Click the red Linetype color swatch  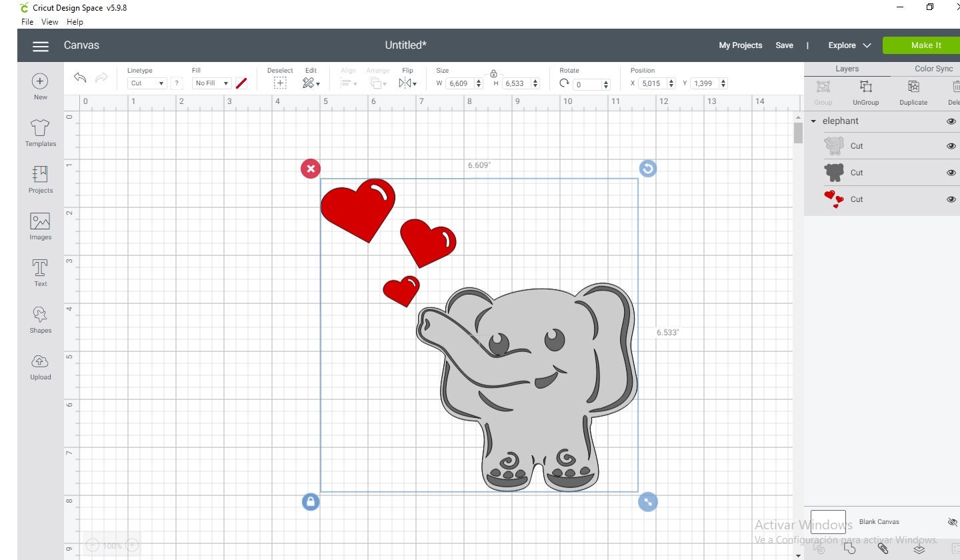pyautogui.click(x=241, y=83)
